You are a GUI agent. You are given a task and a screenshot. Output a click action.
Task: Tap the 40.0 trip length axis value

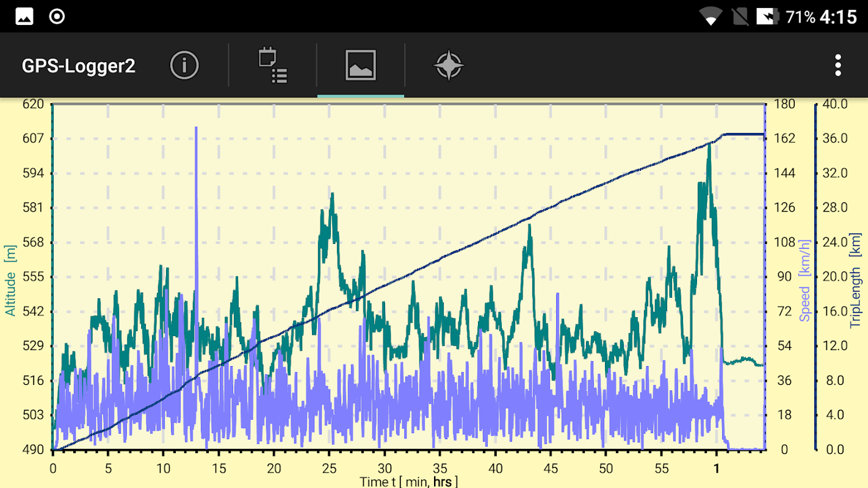[835, 104]
